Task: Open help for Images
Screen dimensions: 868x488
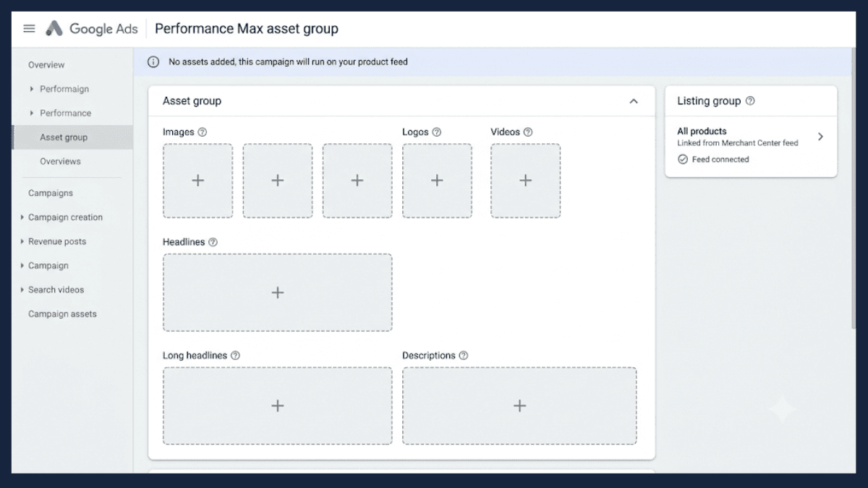Action: point(203,132)
